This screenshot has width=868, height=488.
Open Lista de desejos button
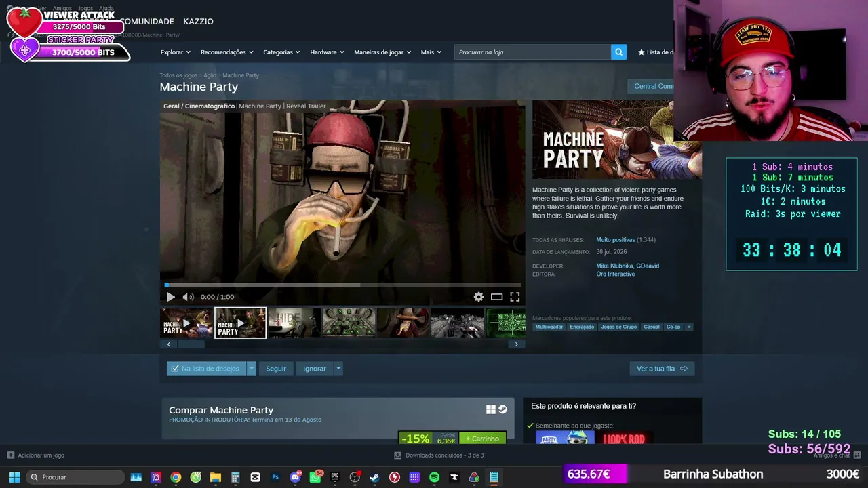pyautogui.click(x=656, y=52)
